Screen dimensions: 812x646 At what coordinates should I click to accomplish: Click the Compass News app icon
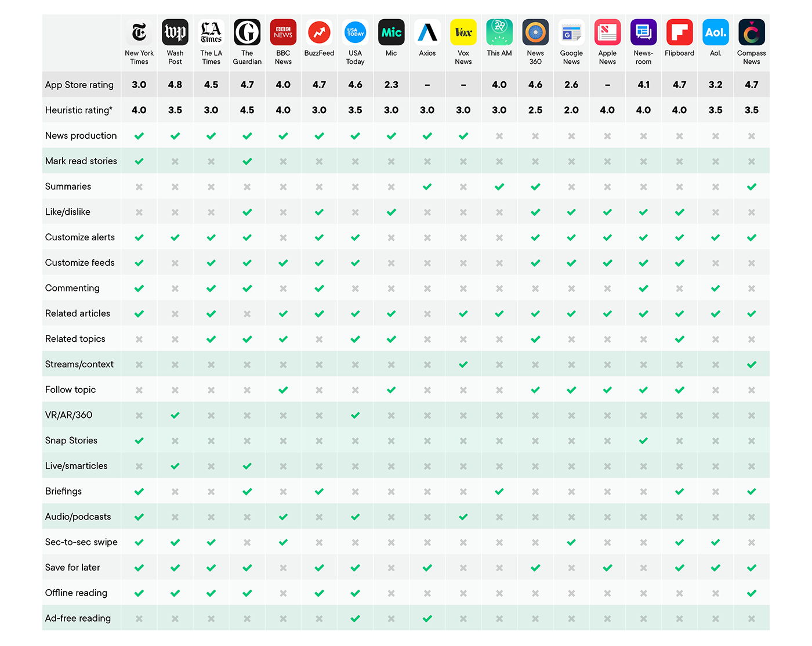point(752,33)
